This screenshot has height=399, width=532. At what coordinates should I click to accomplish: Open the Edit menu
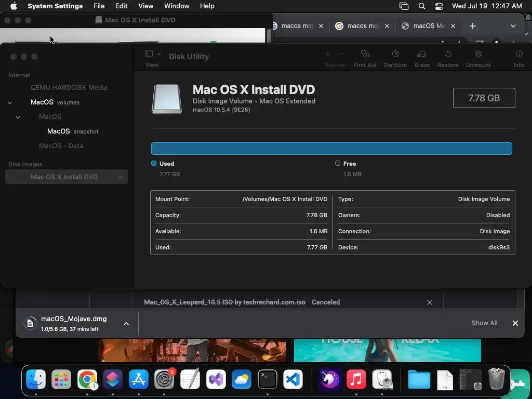tap(121, 6)
